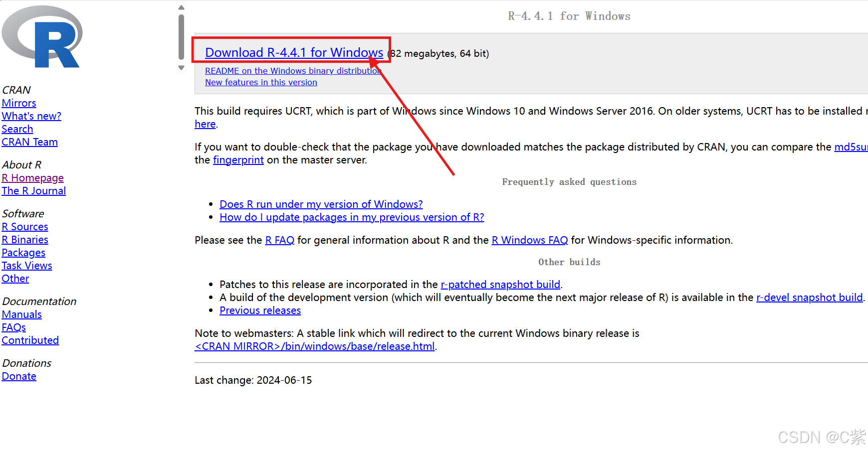Click the 'Other builds' heading
Viewport: 868px width, 452px height.
[569, 262]
